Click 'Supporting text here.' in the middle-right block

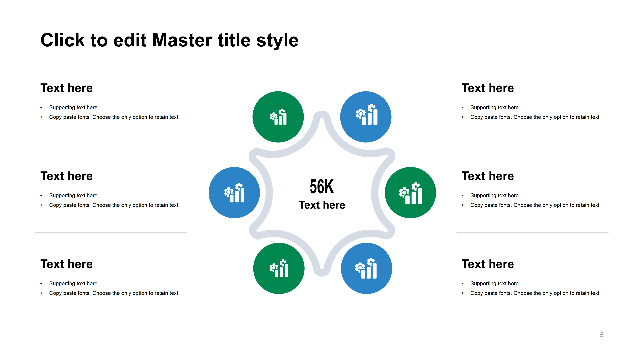click(x=495, y=195)
